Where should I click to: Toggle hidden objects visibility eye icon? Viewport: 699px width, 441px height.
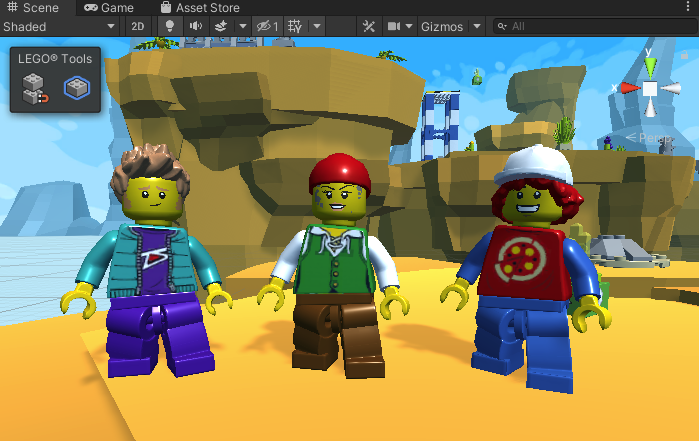click(266, 26)
